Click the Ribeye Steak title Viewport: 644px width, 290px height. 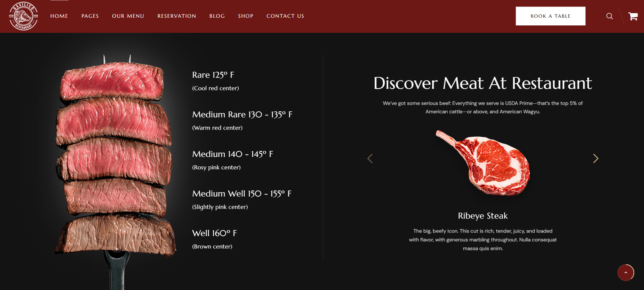tap(483, 216)
